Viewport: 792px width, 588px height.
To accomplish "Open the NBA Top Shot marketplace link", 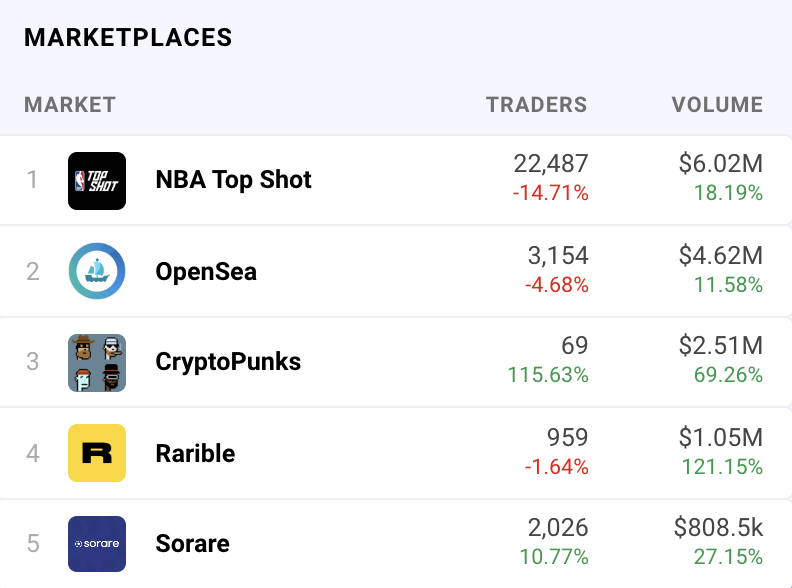I will pyautogui.click(x=233, y=180).
